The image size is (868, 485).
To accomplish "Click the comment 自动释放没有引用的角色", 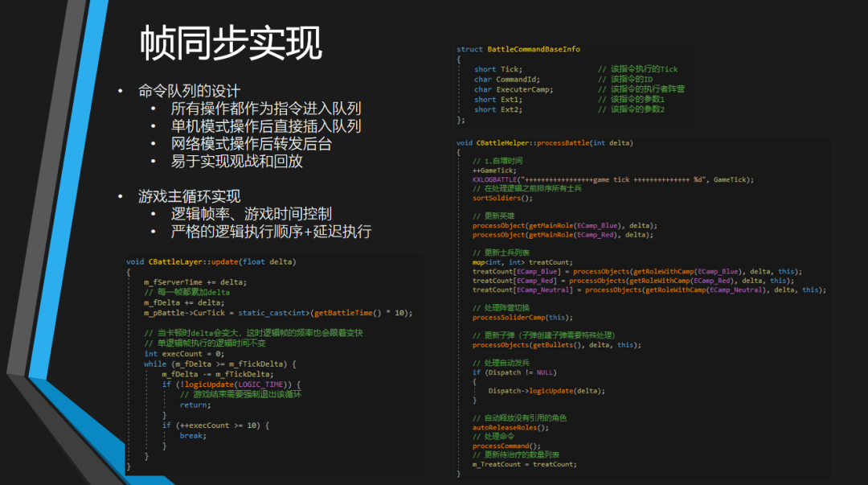I will (x=520, y=418).
